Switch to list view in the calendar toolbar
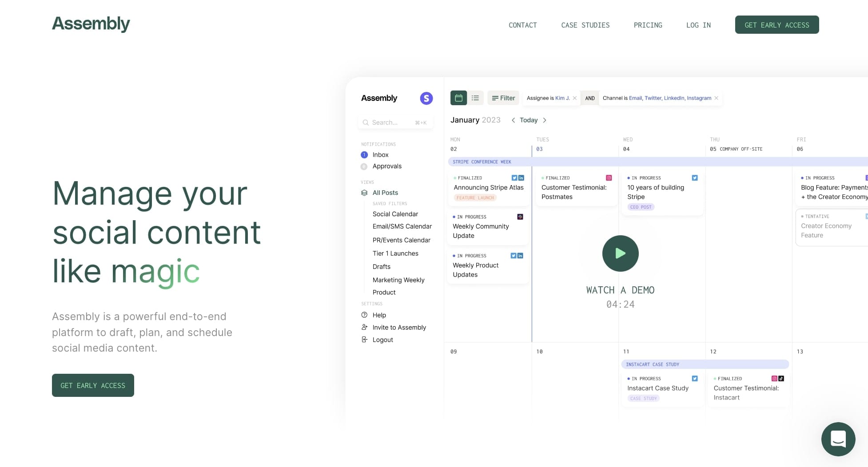This screenshot has width=868, height=467. click(x=475, y=98)
